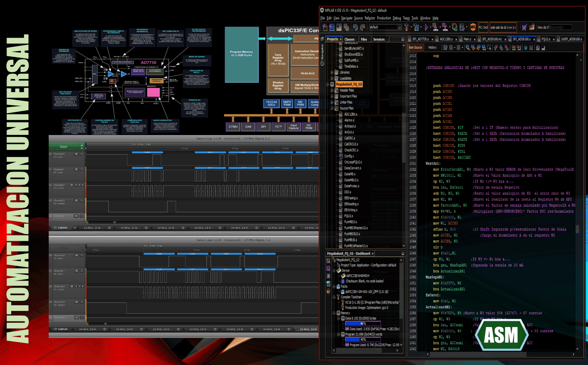Click the MCC hexagon icon

coord(473,27)
